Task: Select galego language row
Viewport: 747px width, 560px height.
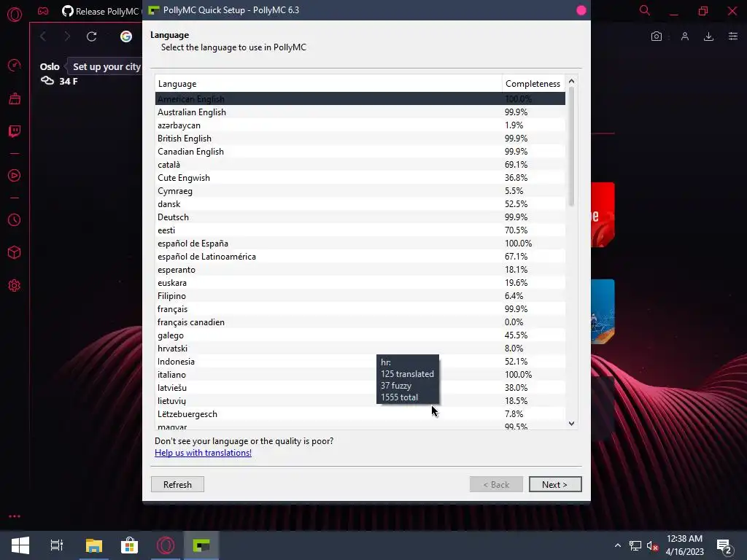Action: coord(360,335)
